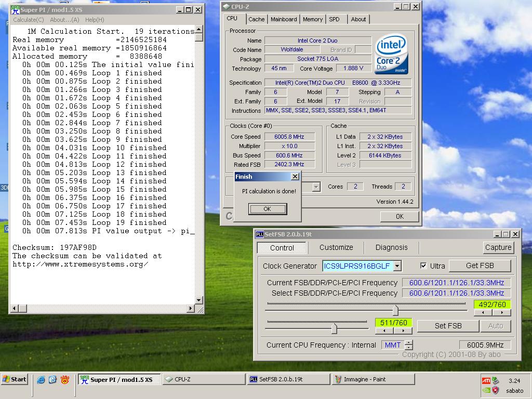Decrease the MMT spinner value
This screenshot has height=399, width=532.
tap(409, 348)
